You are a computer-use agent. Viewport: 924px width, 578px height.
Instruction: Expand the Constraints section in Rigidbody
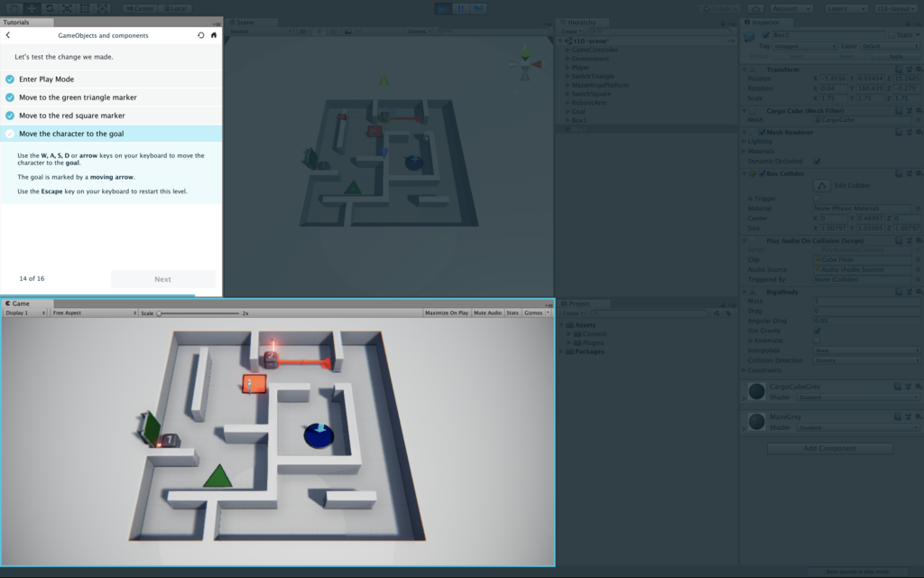[744, 370]
